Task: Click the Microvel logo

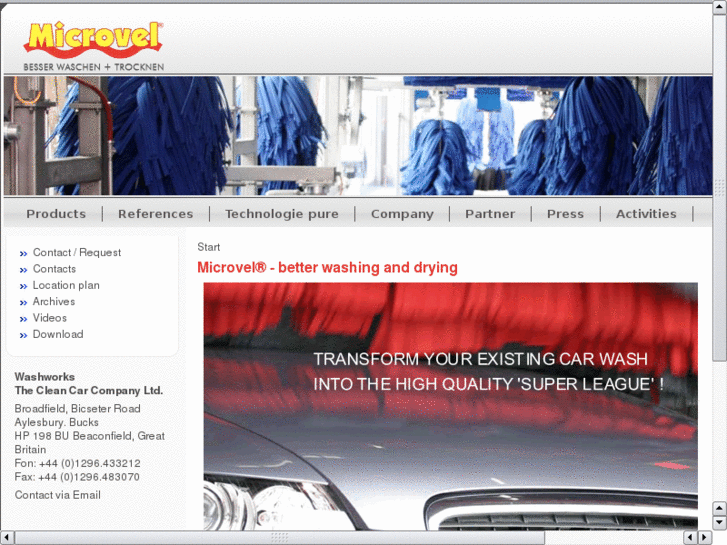Action: click(93, 46)
